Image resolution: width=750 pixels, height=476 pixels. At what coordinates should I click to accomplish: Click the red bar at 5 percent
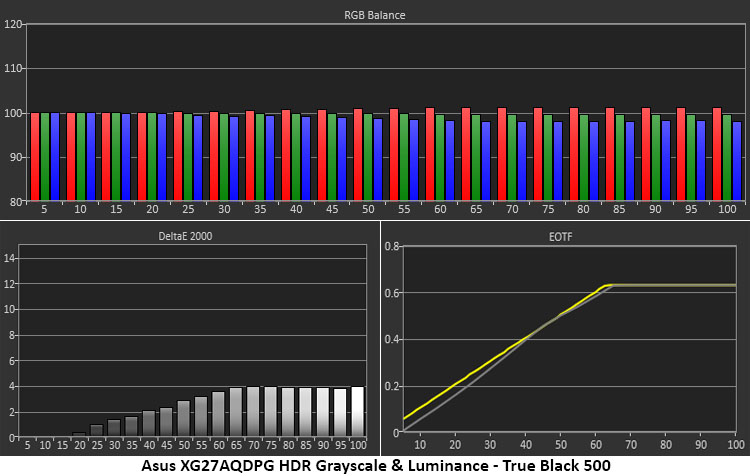35,156
